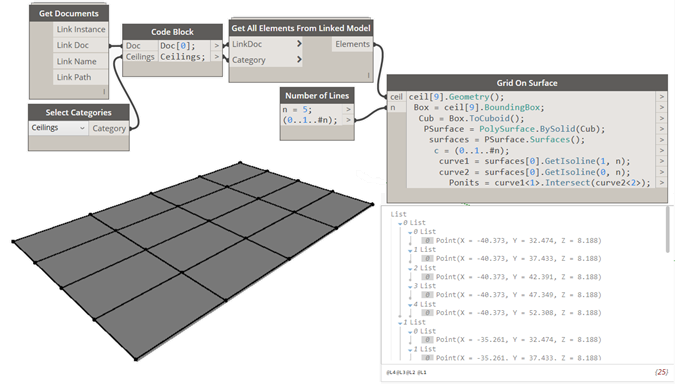This screenshot has height=392, width=684.
Task: Click the Link Instance output port
Action: tap(81, 29)
